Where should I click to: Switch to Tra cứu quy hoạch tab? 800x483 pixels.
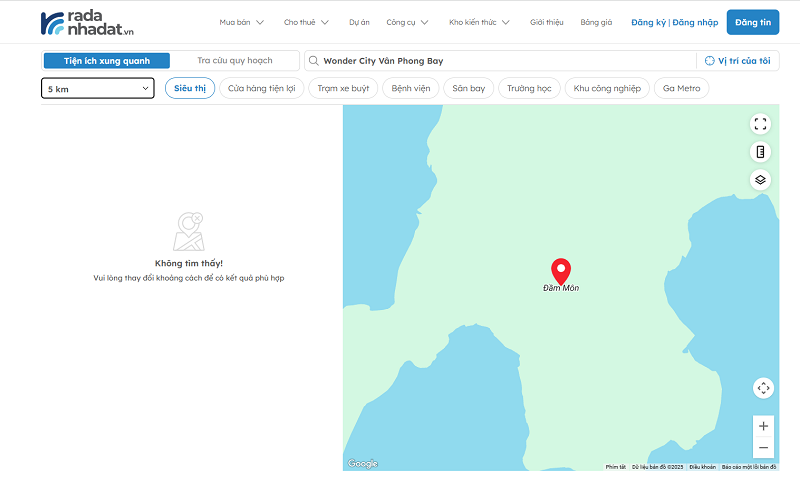point(235,60)
